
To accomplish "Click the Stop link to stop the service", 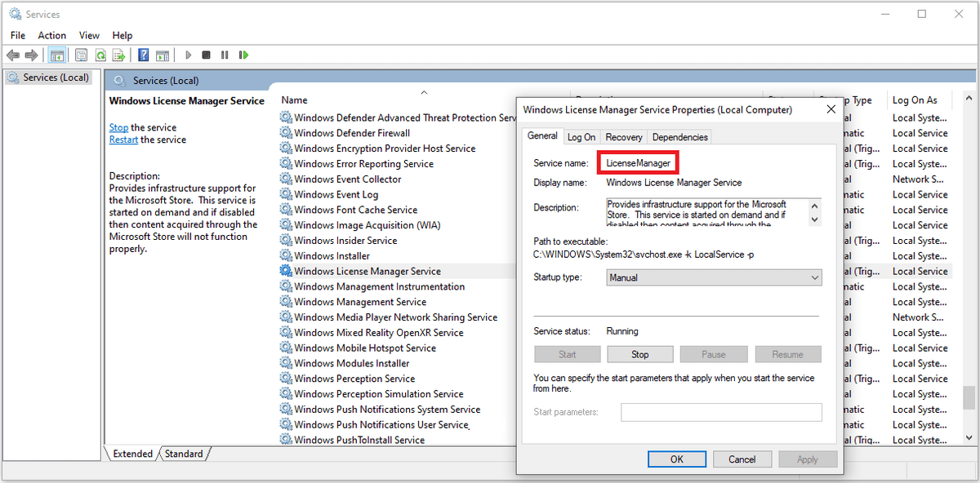I will coord(118,127).
